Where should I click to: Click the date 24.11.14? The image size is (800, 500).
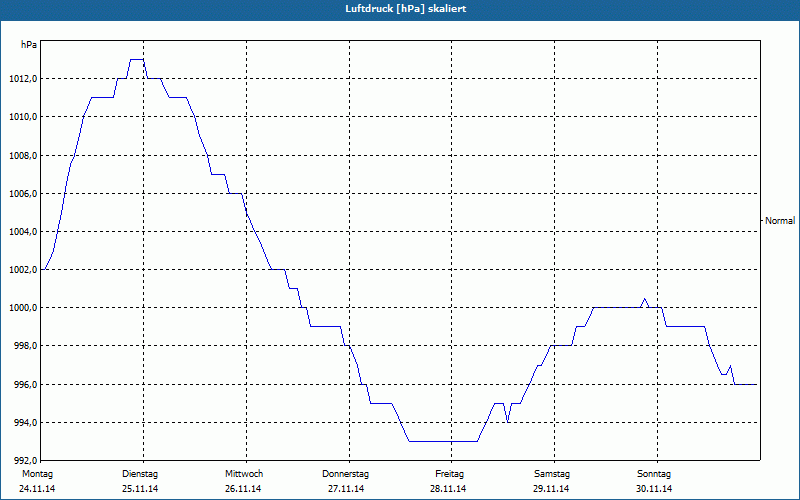37,489
